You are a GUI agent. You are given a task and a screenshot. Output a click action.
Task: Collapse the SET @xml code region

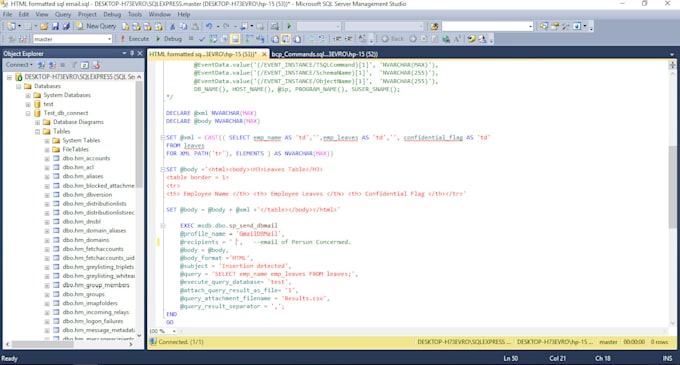pos(163,137)
